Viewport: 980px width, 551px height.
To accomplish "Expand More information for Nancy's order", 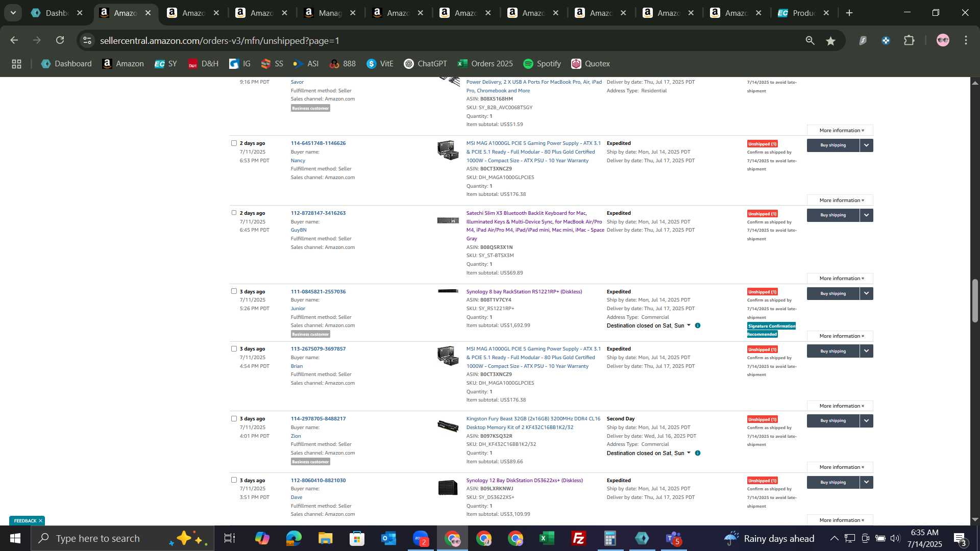I will click(840, 201).
